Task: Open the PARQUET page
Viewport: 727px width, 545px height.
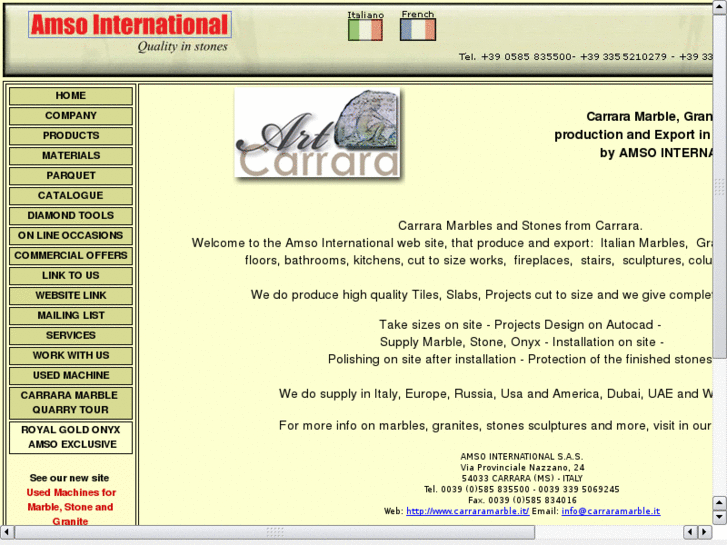Action: click(71, 175)
